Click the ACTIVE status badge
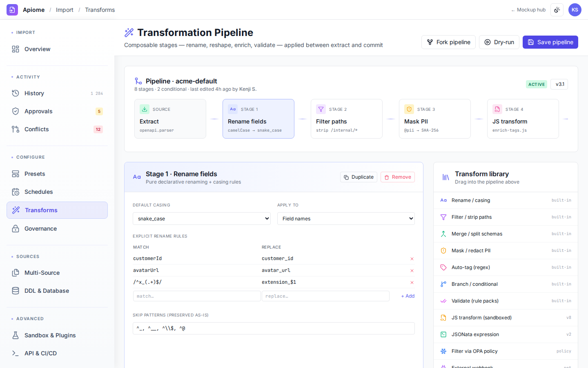588x368 pixels. [537, 84]
